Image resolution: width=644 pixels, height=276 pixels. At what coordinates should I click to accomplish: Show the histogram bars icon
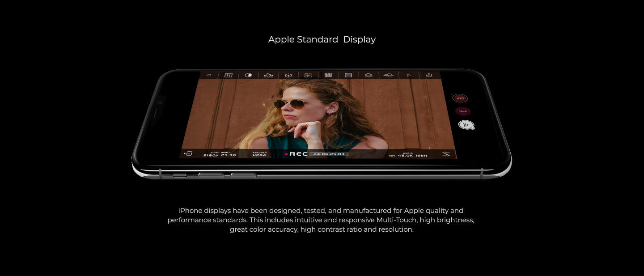pyautogui.click(x=268, y=75)
